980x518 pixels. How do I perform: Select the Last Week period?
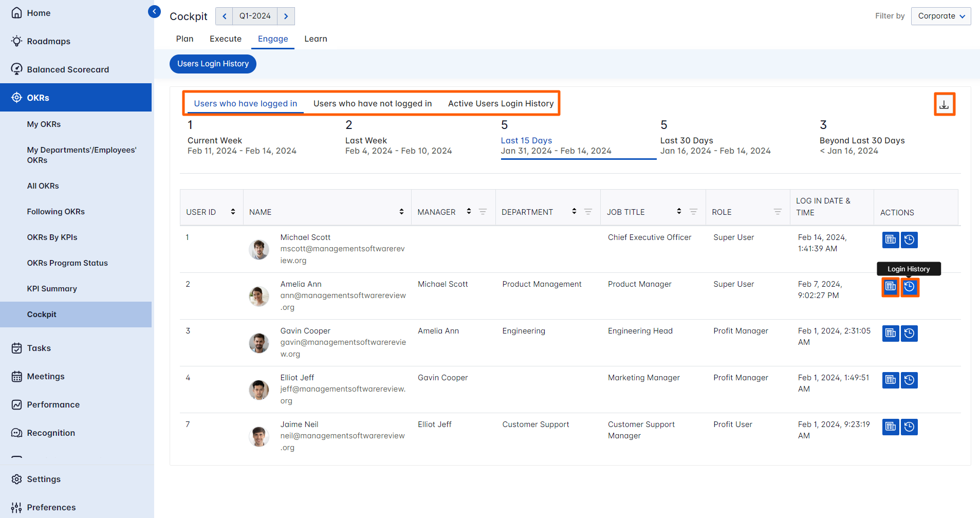click(x=398, y=138)
